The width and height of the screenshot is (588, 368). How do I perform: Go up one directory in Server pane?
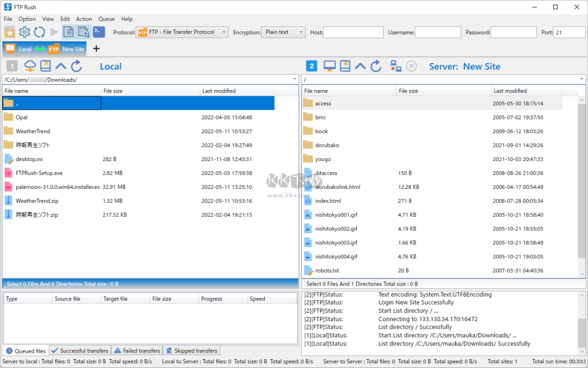pos(360,67)
